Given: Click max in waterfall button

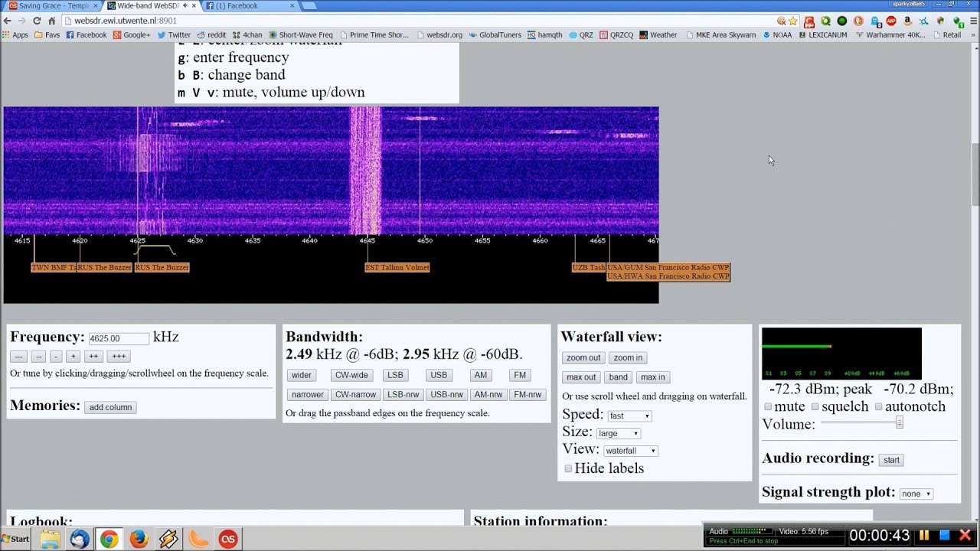Looking at the screenshot, I should point(652,377).
